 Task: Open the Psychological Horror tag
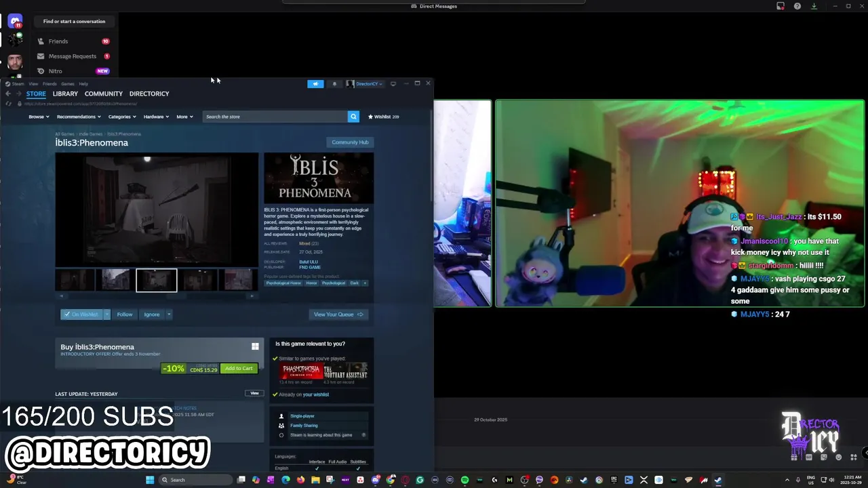tap(283, 283)
